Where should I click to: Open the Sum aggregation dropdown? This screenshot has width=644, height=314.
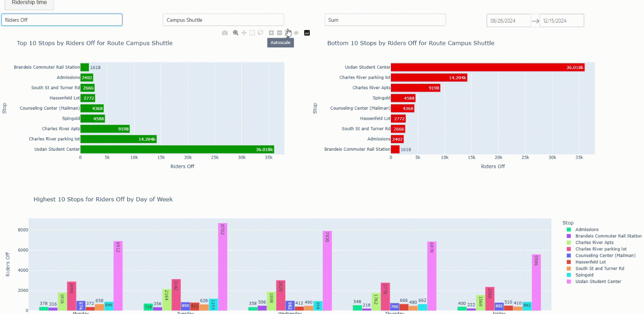385,20
